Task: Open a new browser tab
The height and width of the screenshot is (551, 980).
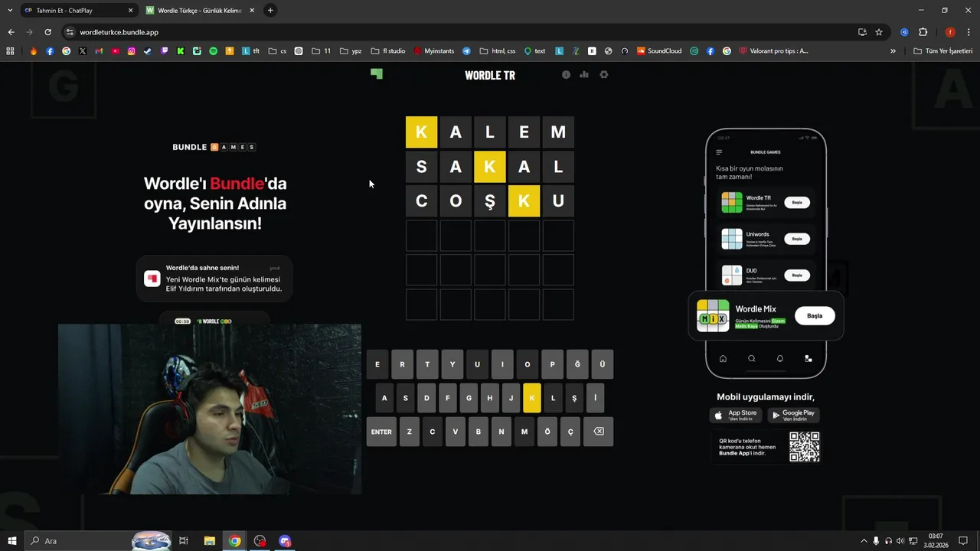Action: (270, 11)
